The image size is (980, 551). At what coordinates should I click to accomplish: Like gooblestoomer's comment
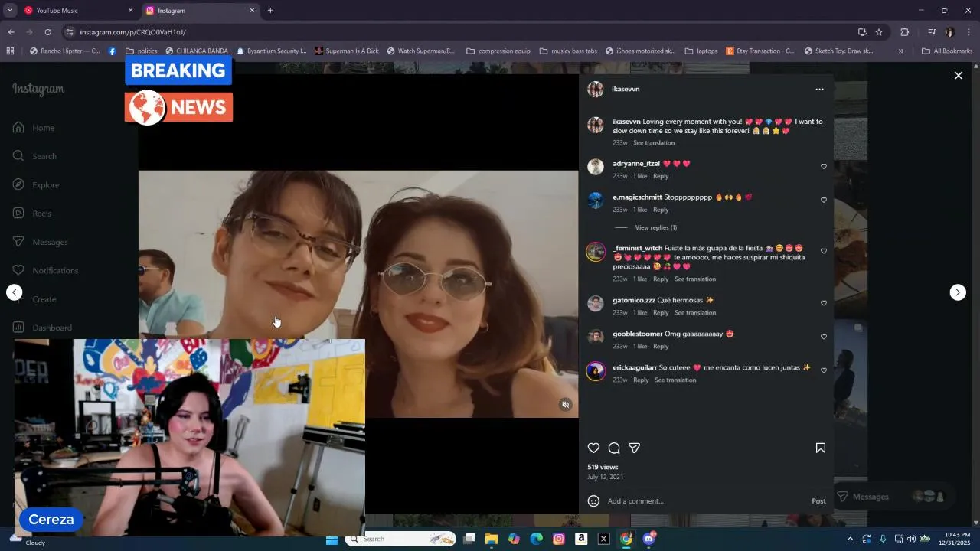(x=824, y=337)
